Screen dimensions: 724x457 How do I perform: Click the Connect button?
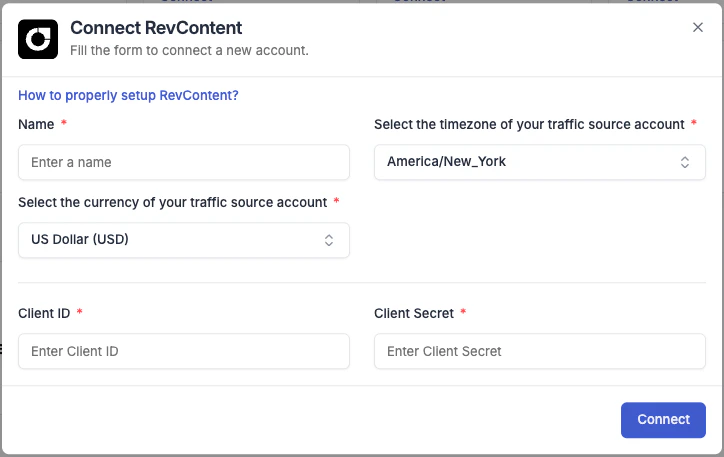coord(663,420)
